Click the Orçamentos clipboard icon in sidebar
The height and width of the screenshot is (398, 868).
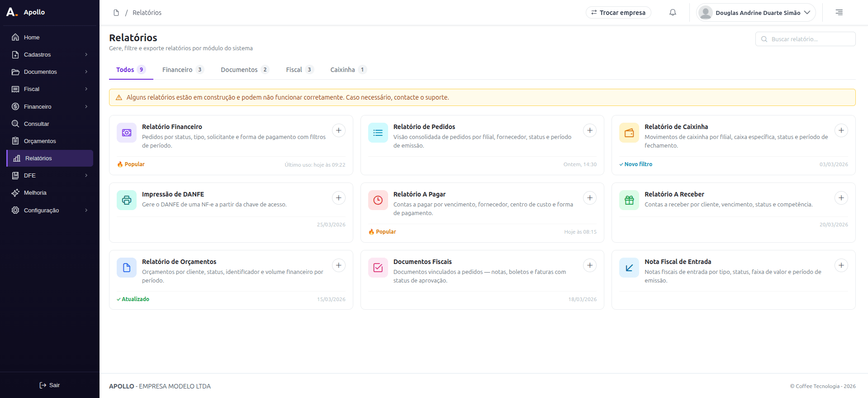15,141
